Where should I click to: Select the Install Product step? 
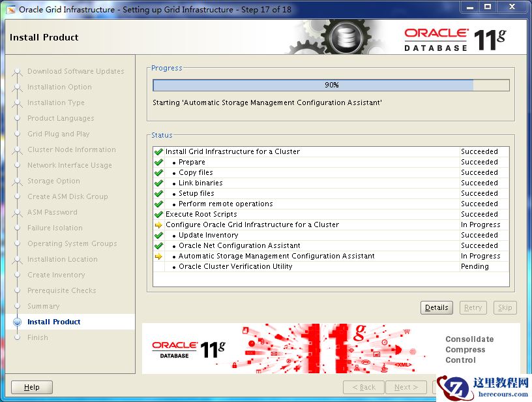[54, 322]
